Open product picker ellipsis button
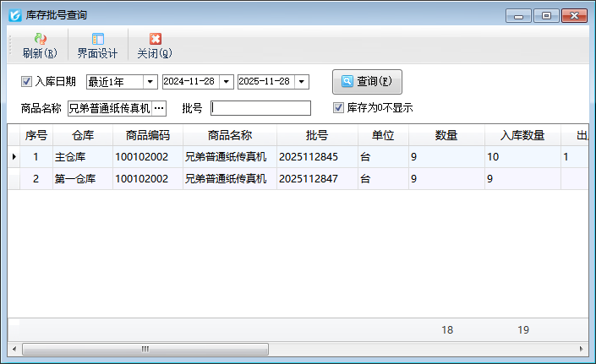Image resolution: width=596 pixels, height=364 pixels. point(159,108)
